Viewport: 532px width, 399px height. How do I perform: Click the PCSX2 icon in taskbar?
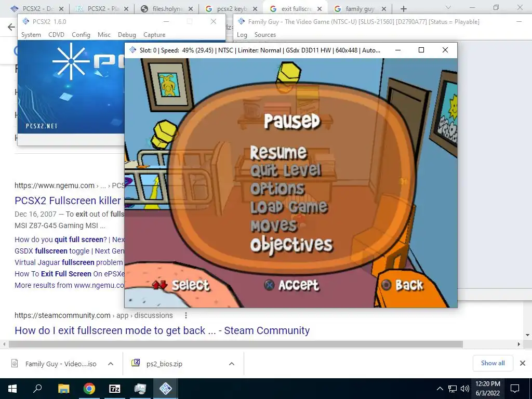coord(166,389)
